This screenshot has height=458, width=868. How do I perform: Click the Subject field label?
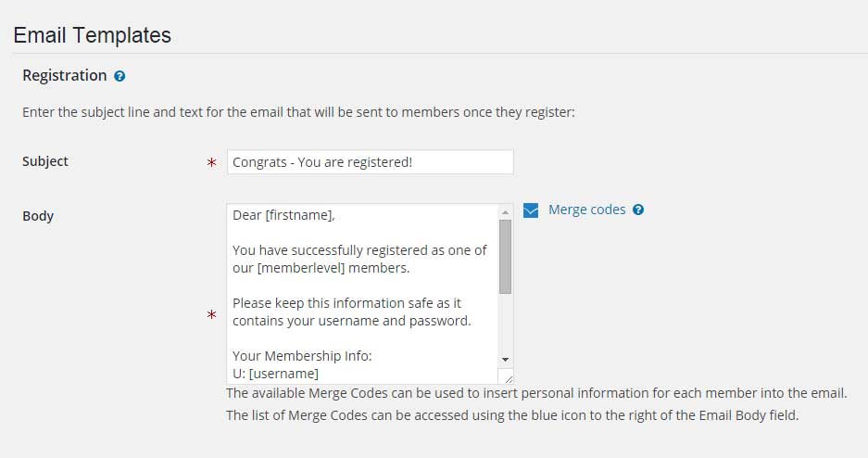click(x=45, y=161)
